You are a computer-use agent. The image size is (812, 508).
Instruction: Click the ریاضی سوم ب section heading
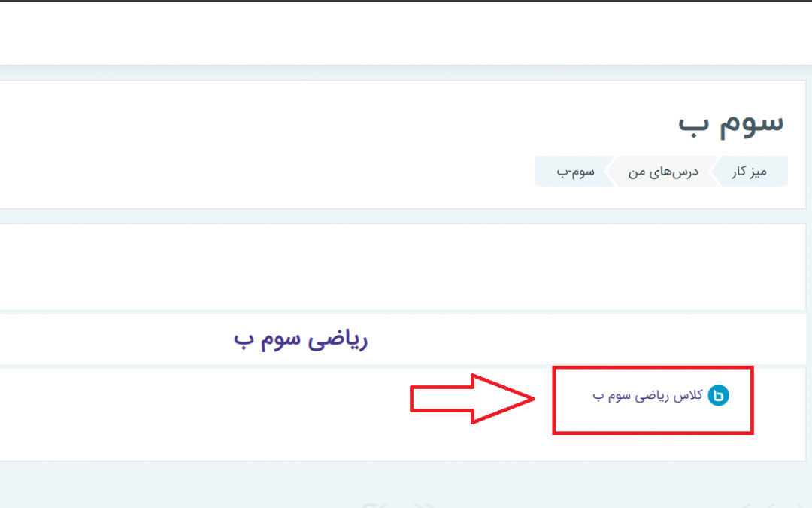[300, 340]
